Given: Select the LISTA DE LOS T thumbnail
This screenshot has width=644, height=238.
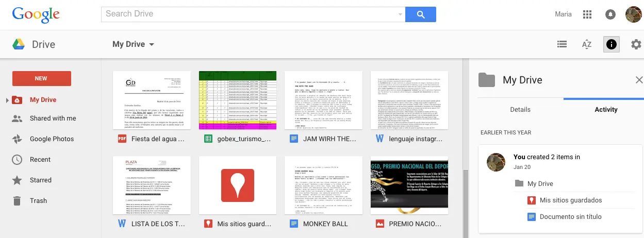Looking at the screenshot, I should [x=151, y=186].
